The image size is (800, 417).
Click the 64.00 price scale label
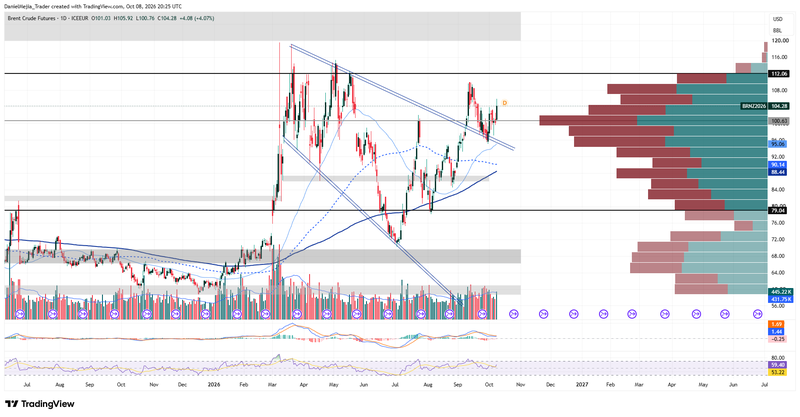(x=779, y=273)
